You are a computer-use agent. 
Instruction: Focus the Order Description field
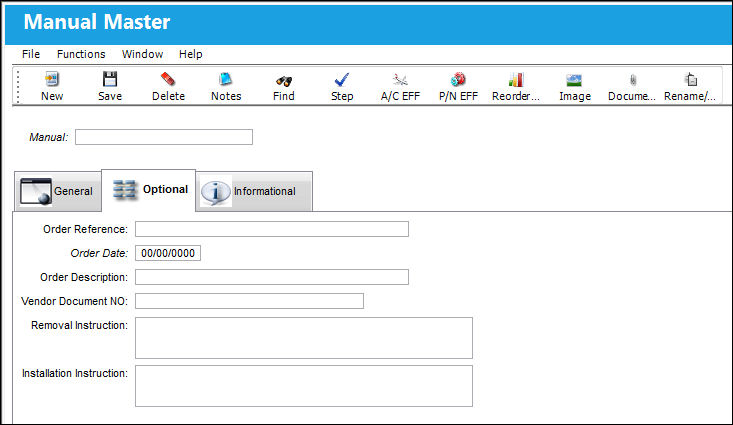[x=272, y=277]
